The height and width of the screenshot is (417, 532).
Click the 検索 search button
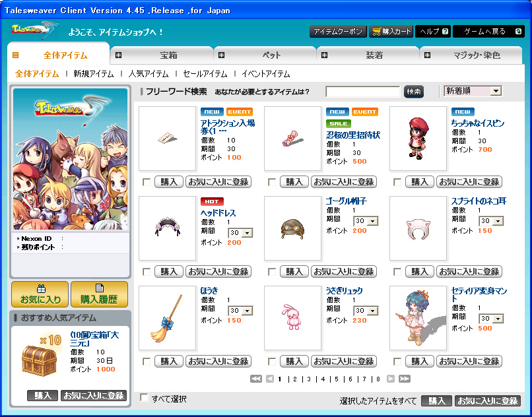point(414,92)
